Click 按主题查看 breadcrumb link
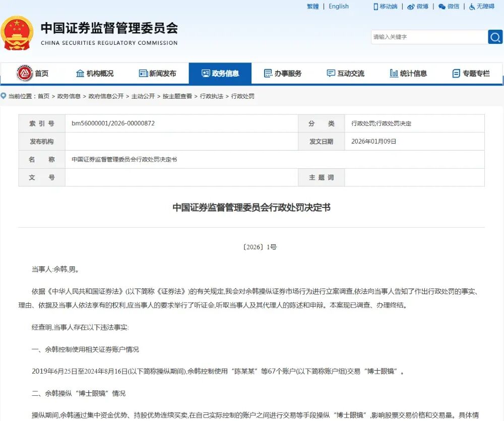 click(x=177, y=96)
